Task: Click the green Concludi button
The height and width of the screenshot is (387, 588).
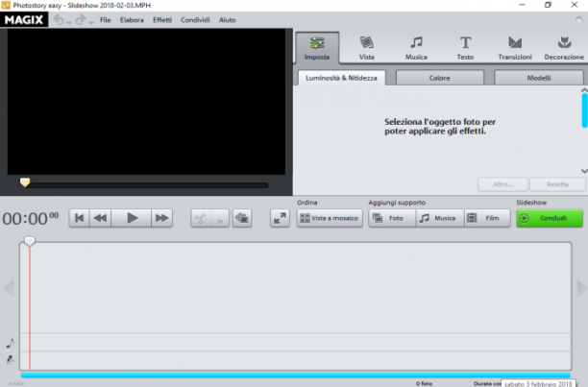Action: [x=550, y=218]
